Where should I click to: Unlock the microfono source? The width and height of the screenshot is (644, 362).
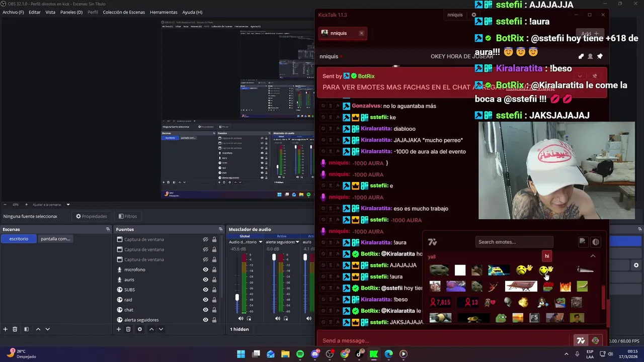point(214,269)
